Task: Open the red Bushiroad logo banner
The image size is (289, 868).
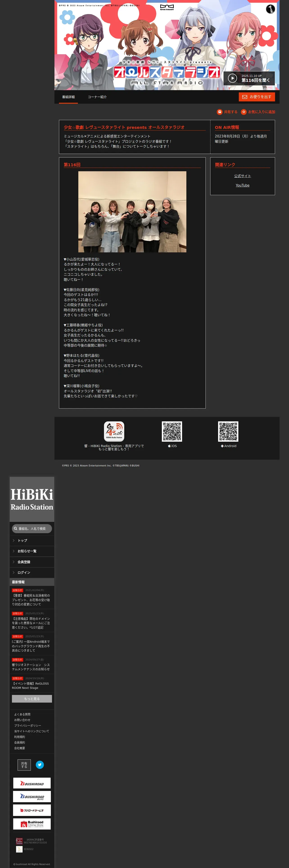Action: [x=32, y=783]
